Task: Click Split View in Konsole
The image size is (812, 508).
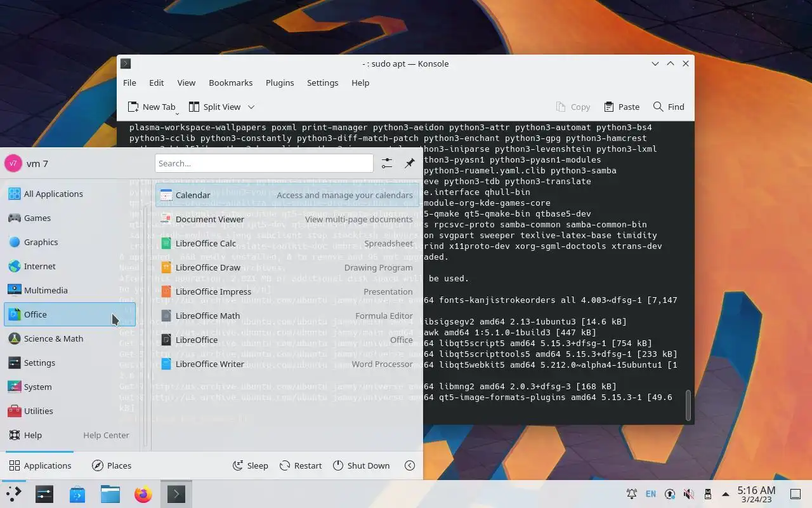Action: pos(215,107)
